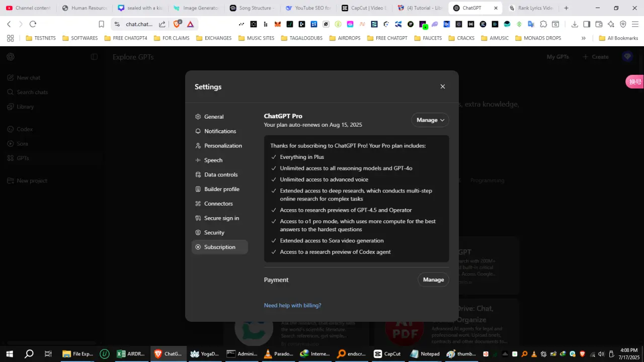
Task: Click the taskbar clock showing 4:08 PM
Action: [629, 353]
